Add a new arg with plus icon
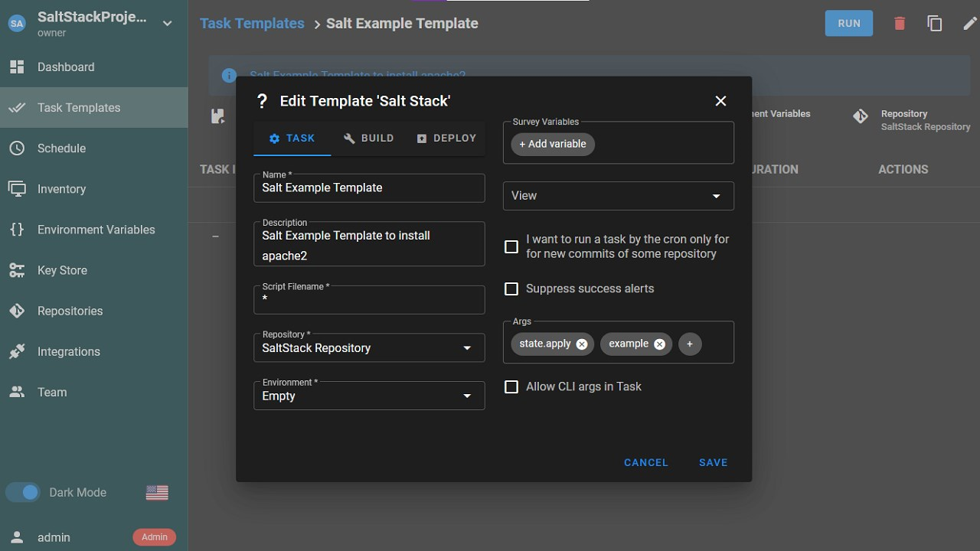980x551 pixels. (689, 344)
